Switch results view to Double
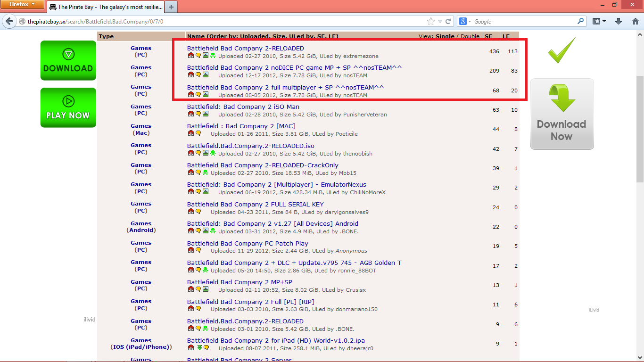644x362 pixels. (470, 36)
